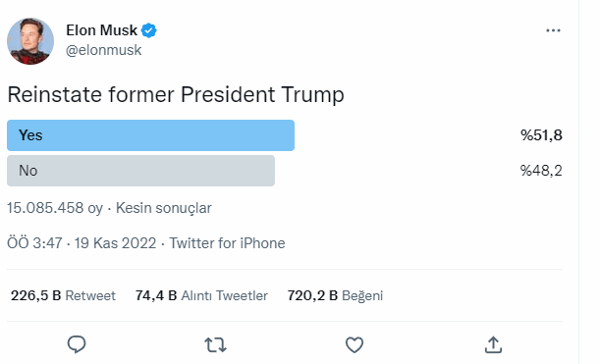Select the No poll bar

pyautogui.click(x=140, y=171)
